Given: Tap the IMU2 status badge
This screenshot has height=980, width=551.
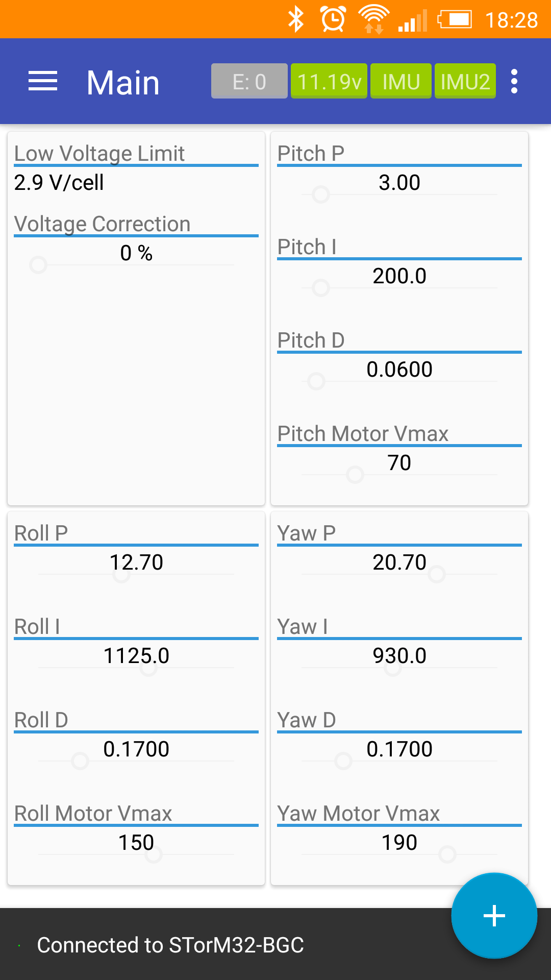Looking at the screenshot, I should [x=465, y=81].
